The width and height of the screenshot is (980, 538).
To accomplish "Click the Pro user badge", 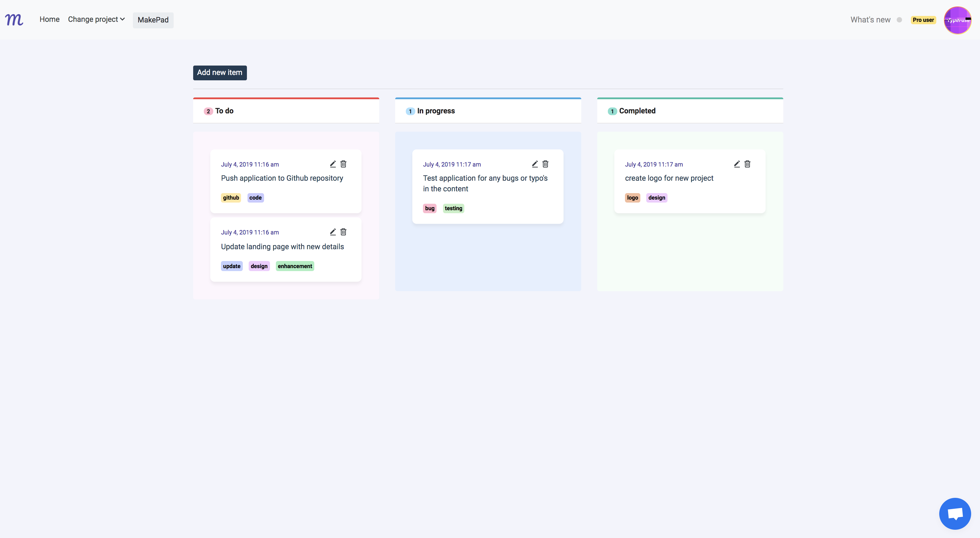I will point(923,20).
